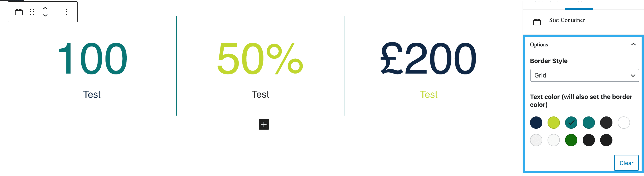The height and width of the screenshot is (176, 644).
Task: Click the £200 stat number
Action: pos(428,59)
